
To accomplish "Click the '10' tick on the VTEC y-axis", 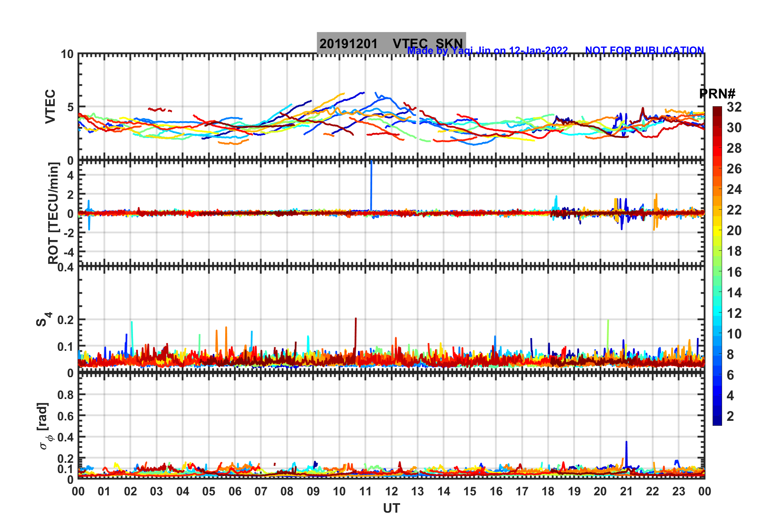I will [68, 54].
